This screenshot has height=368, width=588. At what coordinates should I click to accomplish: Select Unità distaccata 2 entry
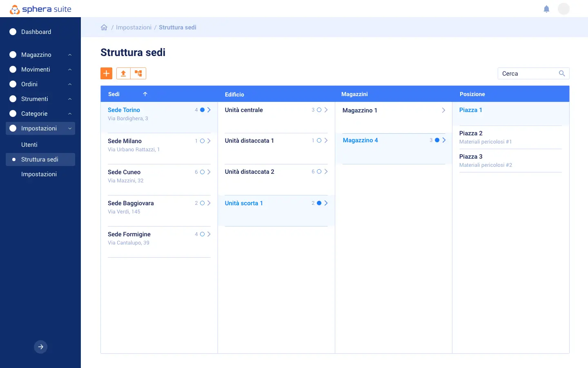coord(276,180)
